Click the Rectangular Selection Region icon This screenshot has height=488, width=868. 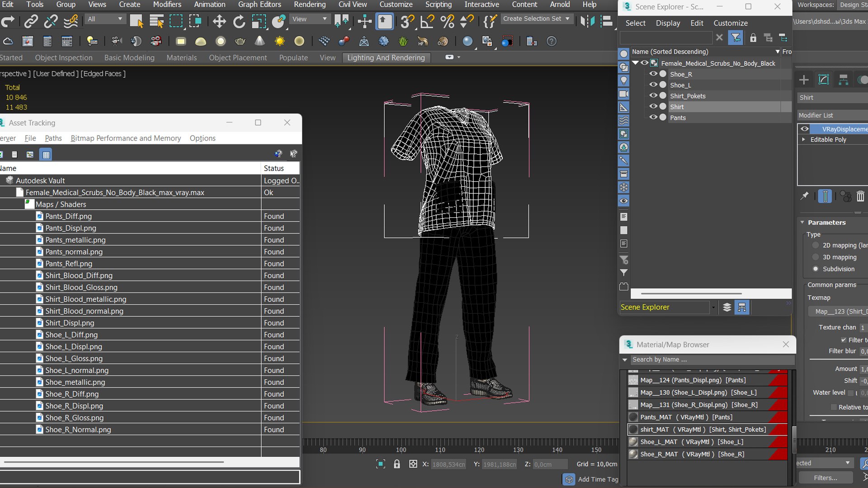coord(176,21)
